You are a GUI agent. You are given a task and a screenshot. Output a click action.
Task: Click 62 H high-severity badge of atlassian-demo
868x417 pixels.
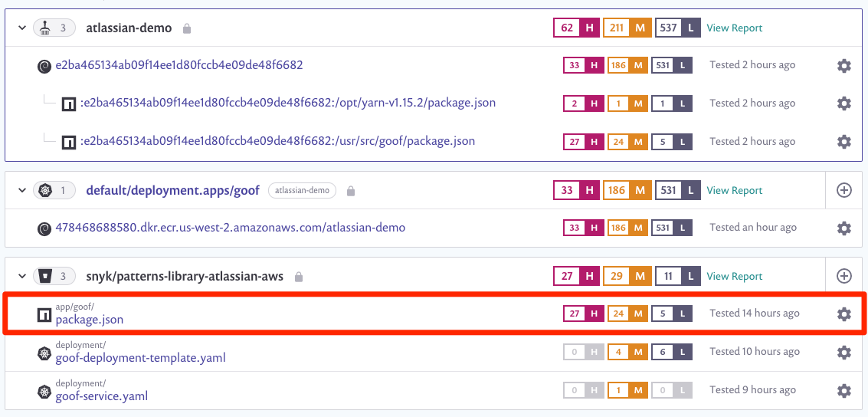pyautogui.click(x=576, y=28)
